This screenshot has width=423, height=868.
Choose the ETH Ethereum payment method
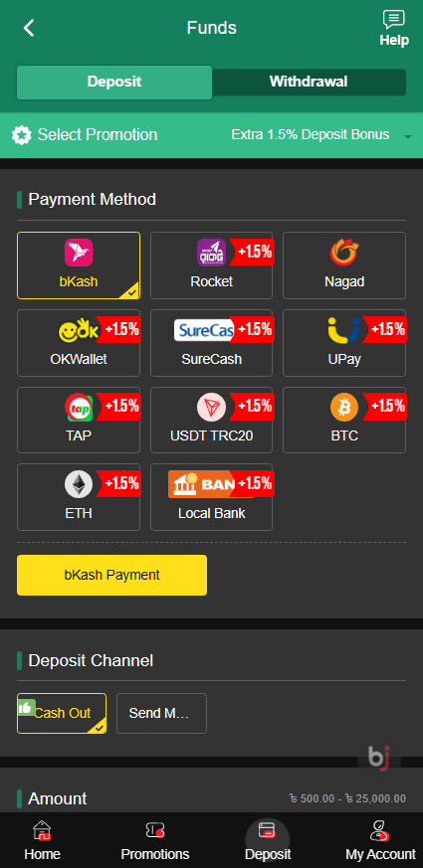79,496
